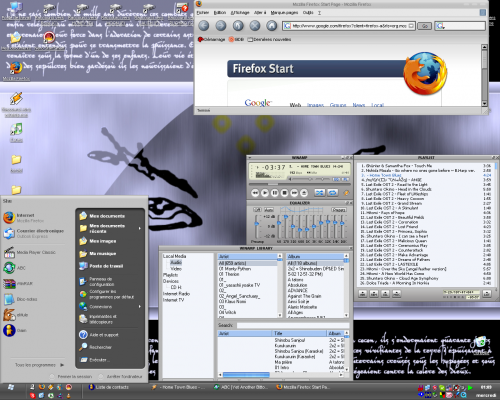The image size is (500, 400).
Task: Open the equalizer Presets button
Action: 339,210
